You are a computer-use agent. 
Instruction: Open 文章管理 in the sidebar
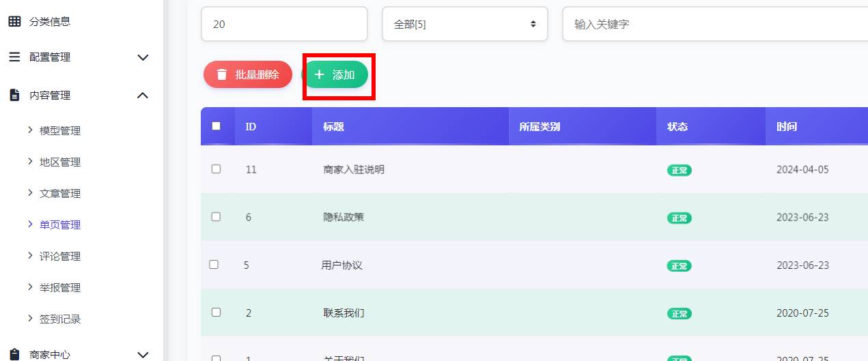tap(60, 193)
